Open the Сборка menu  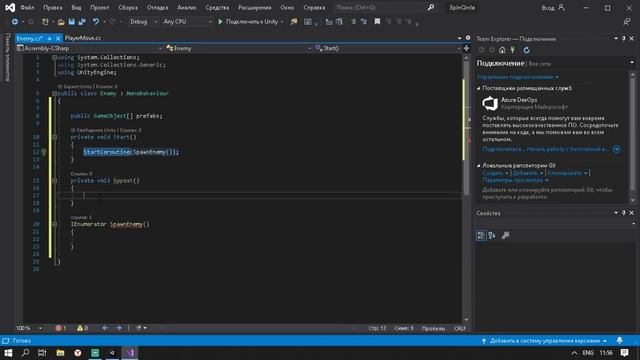coord(128,7)
